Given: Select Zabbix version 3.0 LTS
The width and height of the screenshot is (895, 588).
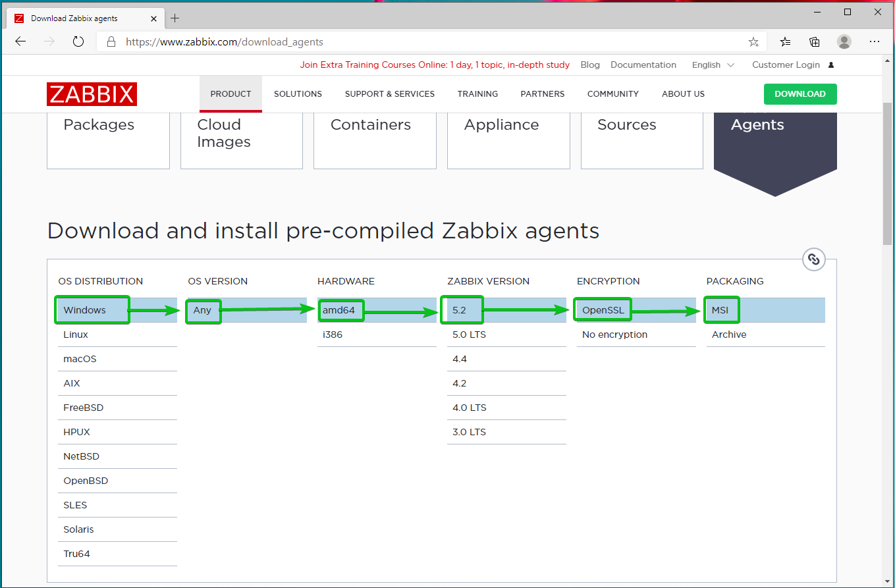Looking at the screenshot, I should 506,432.
